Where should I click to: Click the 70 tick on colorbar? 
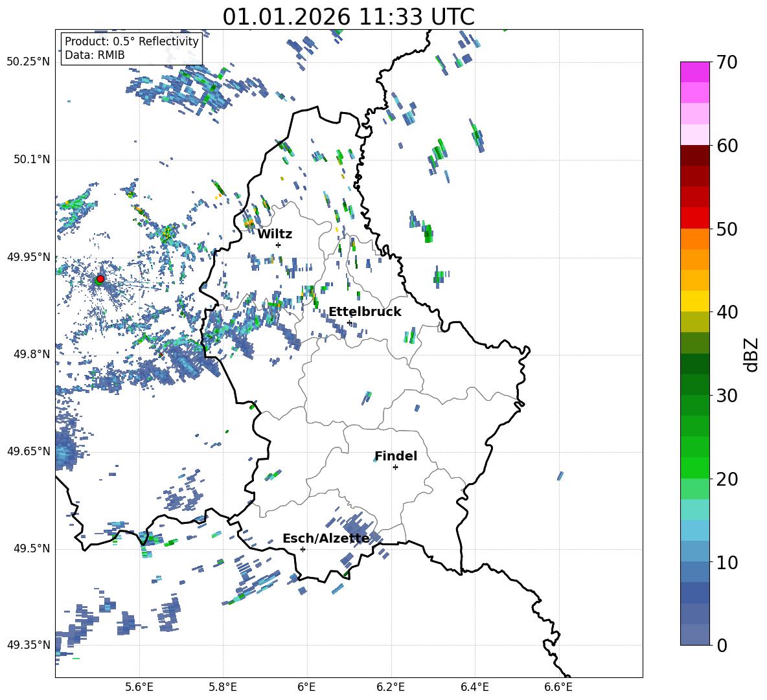click(727, 63)
